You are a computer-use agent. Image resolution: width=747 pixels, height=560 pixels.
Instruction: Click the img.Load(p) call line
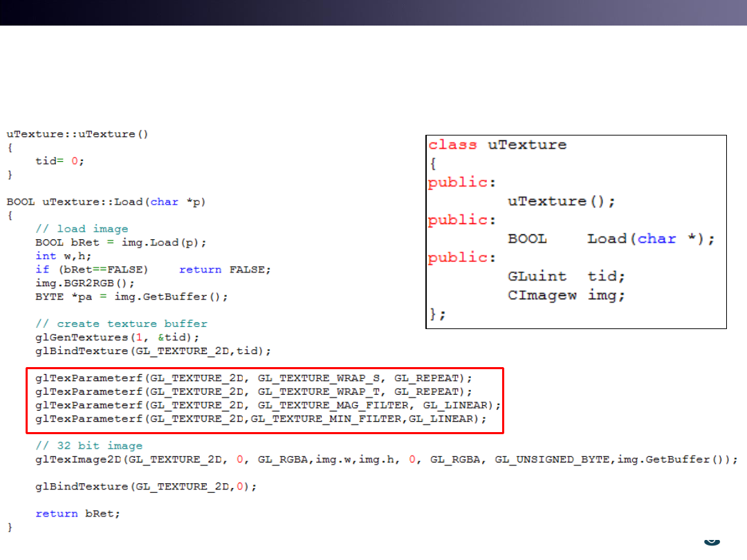[x=121, y=243]
